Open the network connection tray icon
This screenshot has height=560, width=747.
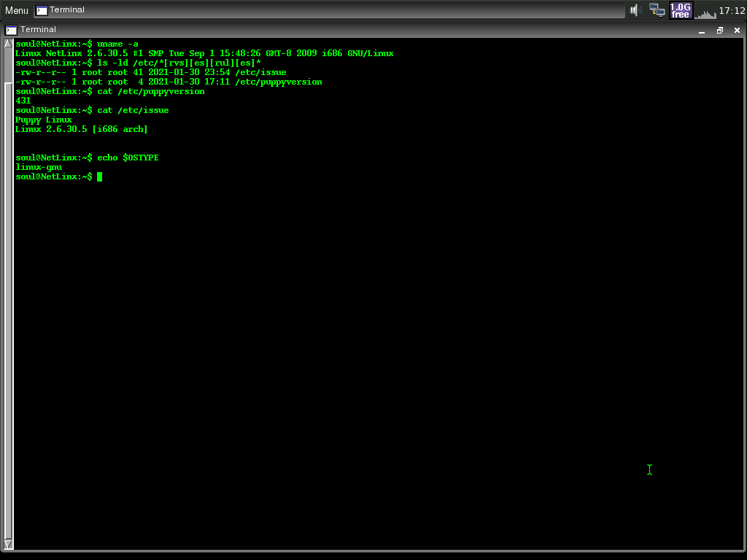point(657,10)
